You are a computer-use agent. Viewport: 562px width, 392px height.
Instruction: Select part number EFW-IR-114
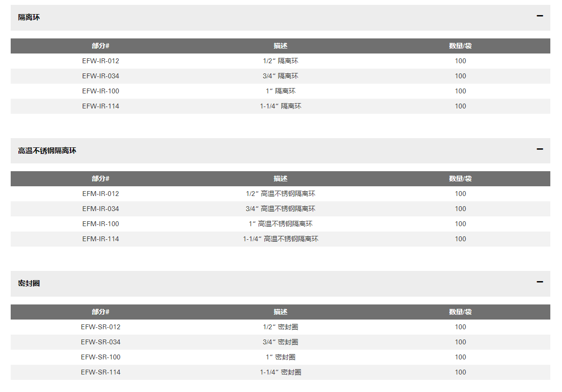click(101, 106)
